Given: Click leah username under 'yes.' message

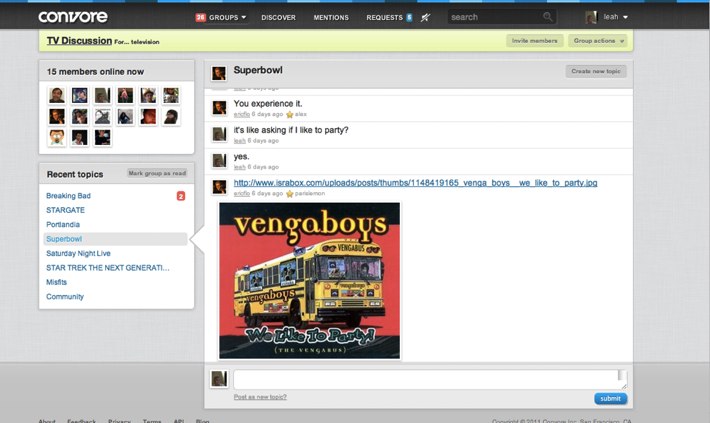Looking at the screenshot, I should tap(240, 167).
